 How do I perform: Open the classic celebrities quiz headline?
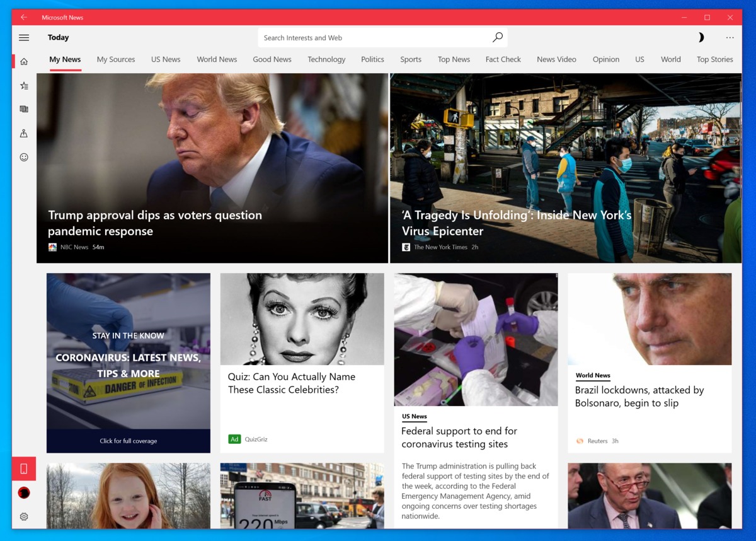(x=292, y=383)
